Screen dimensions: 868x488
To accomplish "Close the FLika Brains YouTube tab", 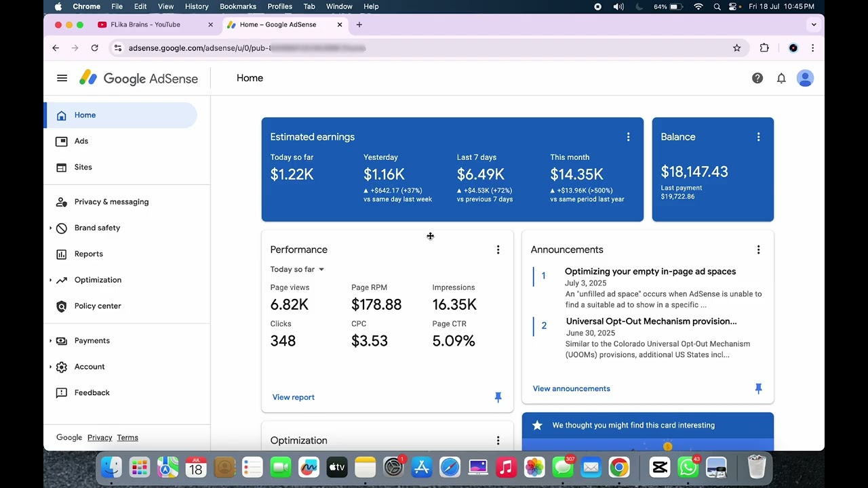I will 210,25.
